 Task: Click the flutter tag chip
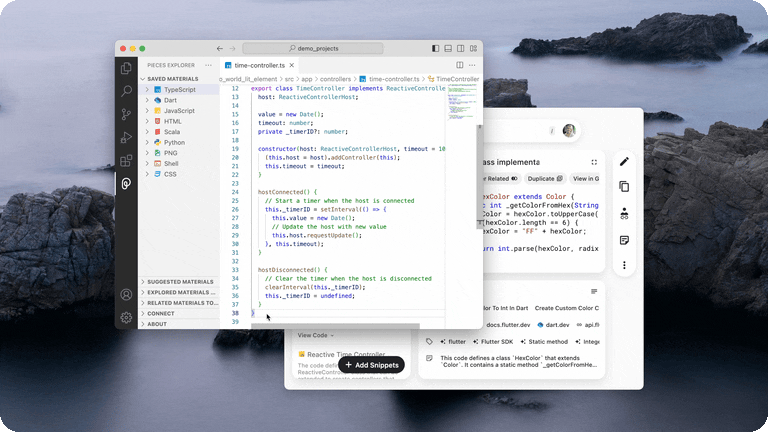453,342
